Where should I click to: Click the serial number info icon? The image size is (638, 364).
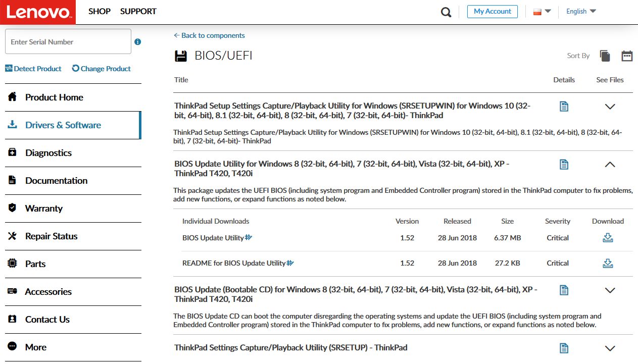point(138,42)
